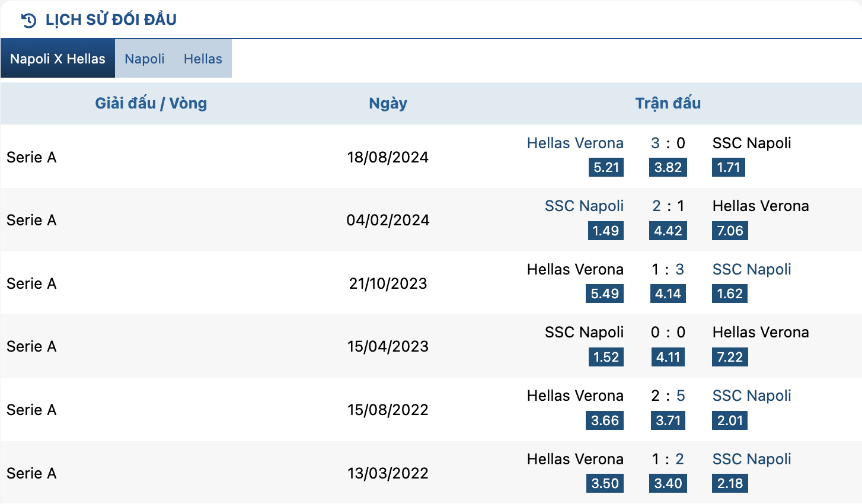This screenshot has height=504, width=862.
Task: Click the 1 : 2 score
Action: pyautogui.click(x=668, y=459)
